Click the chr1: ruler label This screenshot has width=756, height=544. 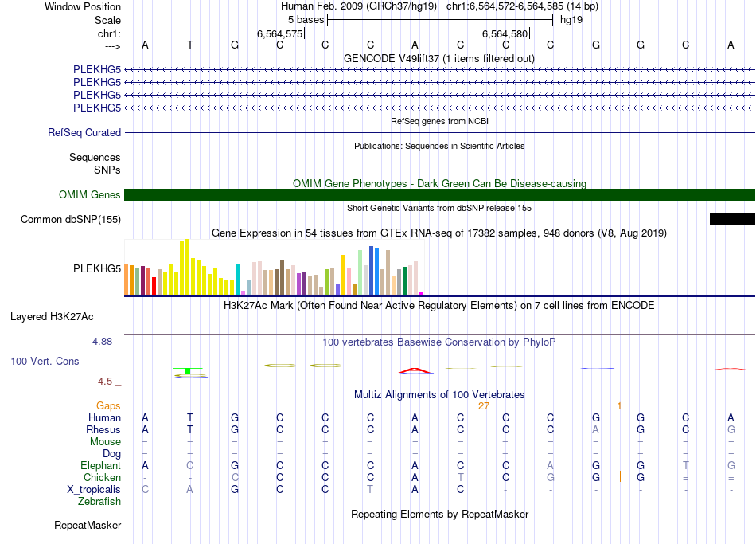coord(109,33)
